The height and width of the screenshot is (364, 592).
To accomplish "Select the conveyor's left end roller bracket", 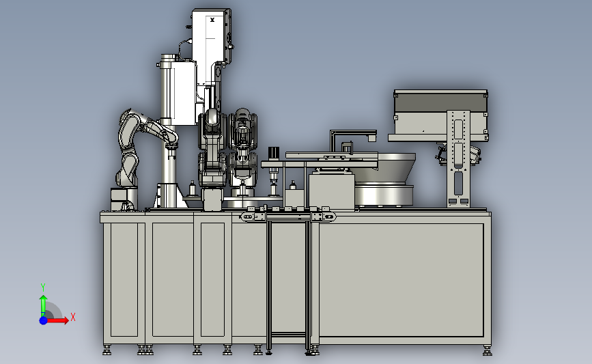I will (x=253, y=216).
